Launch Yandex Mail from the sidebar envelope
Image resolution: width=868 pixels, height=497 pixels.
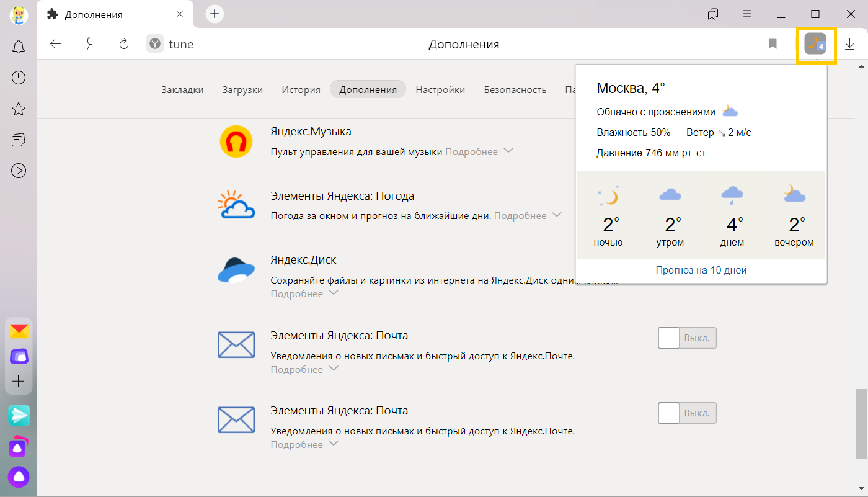pos(19,331)
